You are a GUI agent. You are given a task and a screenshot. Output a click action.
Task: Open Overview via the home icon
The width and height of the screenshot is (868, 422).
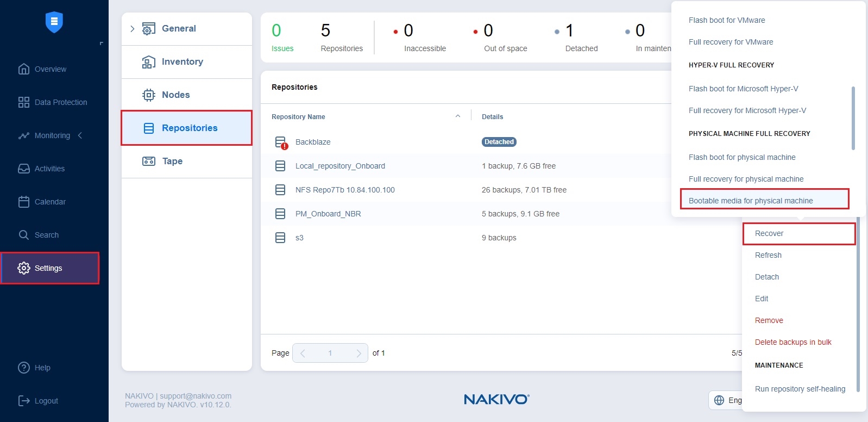pyautogui.click(x=24, y=69)
